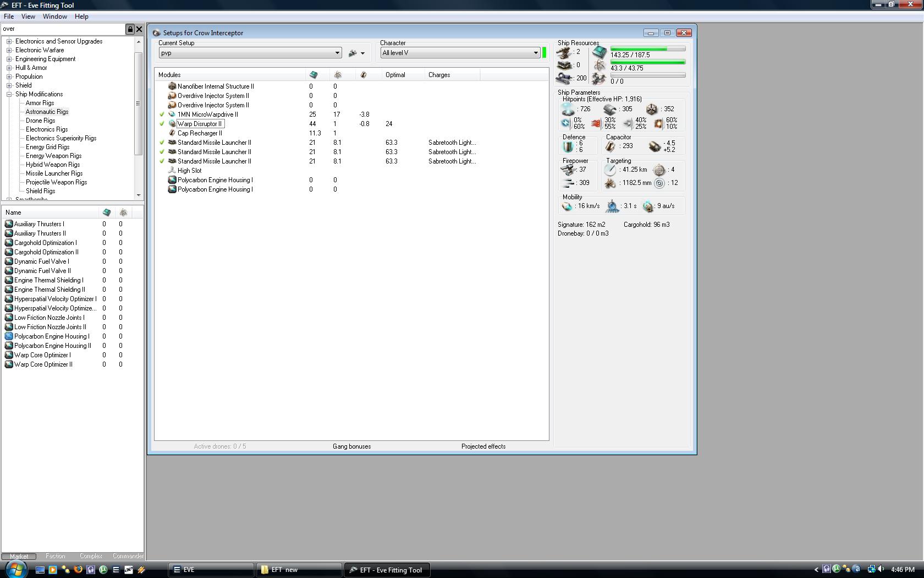Clear the module search with the X icon
Viewport: 924px width, 578px height.
coord(139,29)
